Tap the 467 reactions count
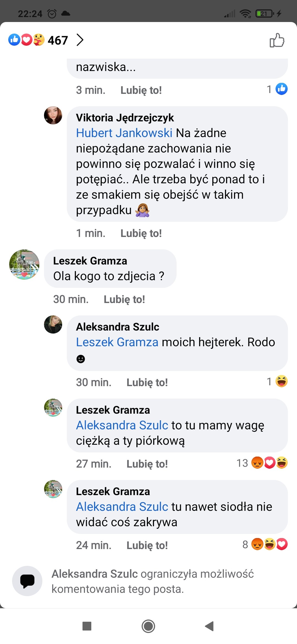297x644 pixels. click(x=58, y=40)
